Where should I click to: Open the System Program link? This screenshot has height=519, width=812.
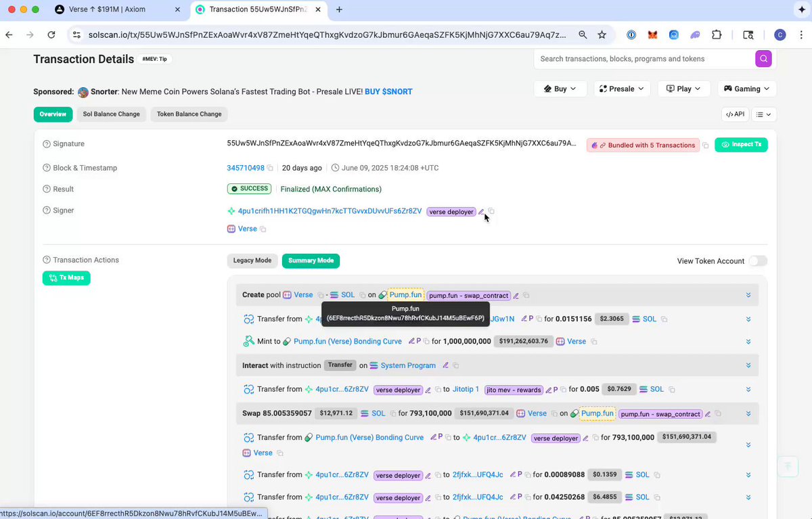coord(408,365)
